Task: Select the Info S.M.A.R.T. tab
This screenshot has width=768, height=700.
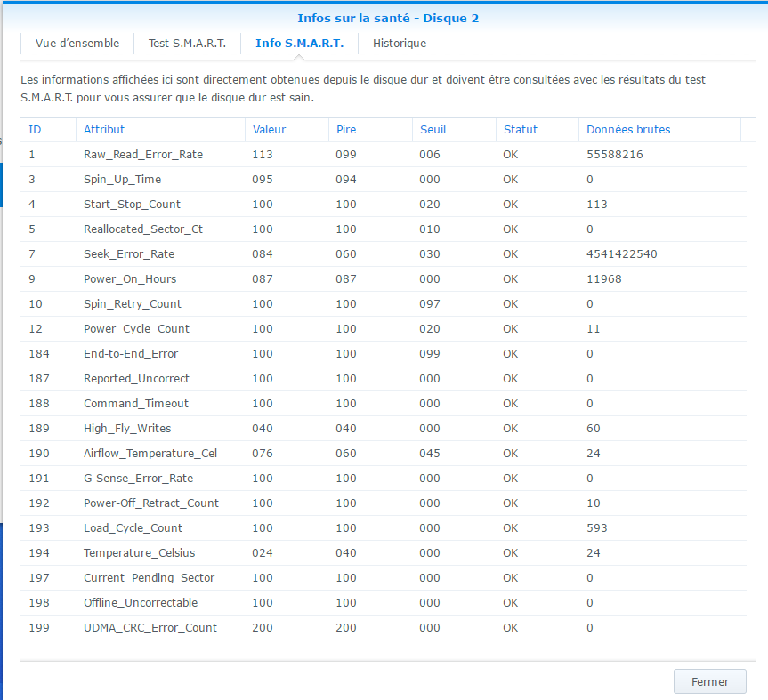Action: (x=299, y=43)
